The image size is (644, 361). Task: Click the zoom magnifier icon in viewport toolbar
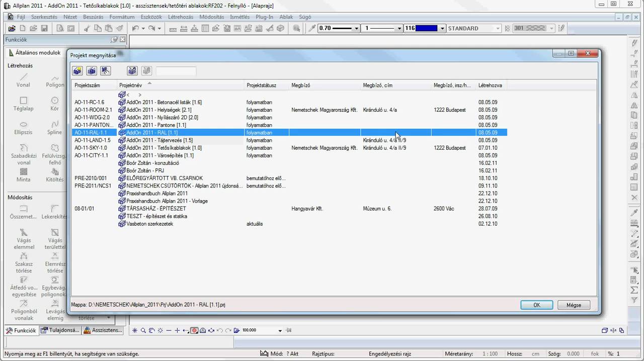(x=143, y=330)
